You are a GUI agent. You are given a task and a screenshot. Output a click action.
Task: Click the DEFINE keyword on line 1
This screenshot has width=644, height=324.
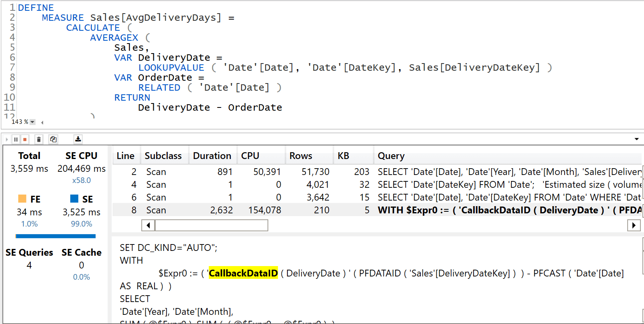click(x=36, y=8)
